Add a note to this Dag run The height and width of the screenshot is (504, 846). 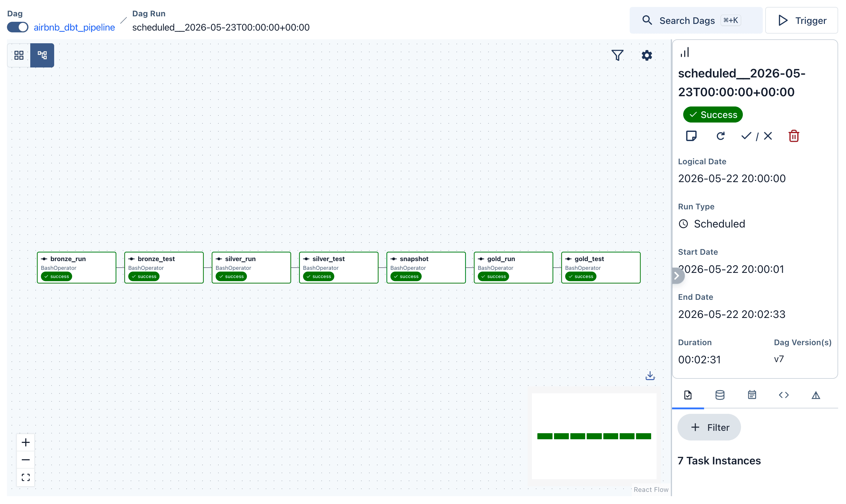(692, 136)
